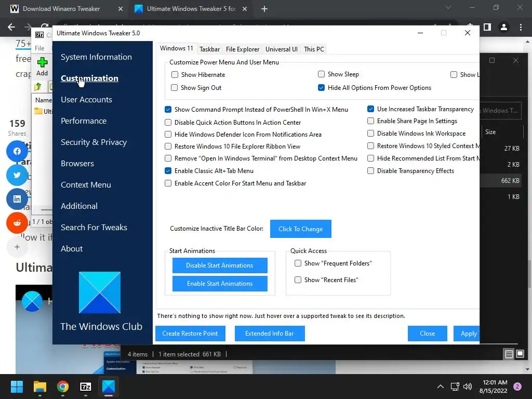Check Disable Quick Action Buttons In Action Center
This screenshot has width=532, height=399.
[168, 122]
